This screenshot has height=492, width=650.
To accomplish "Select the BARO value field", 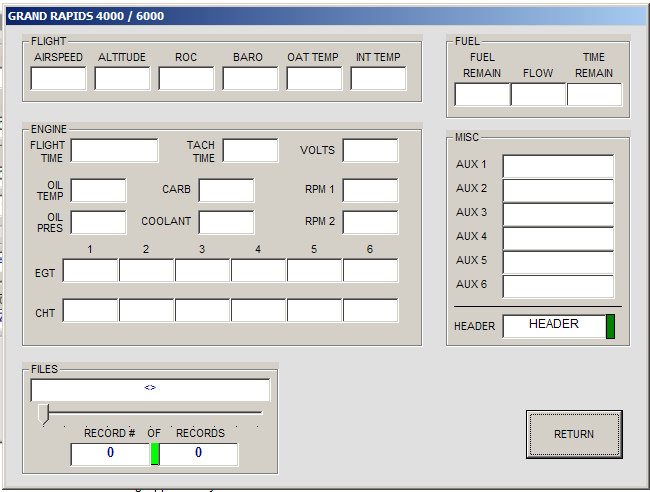I will click(250, 78).
